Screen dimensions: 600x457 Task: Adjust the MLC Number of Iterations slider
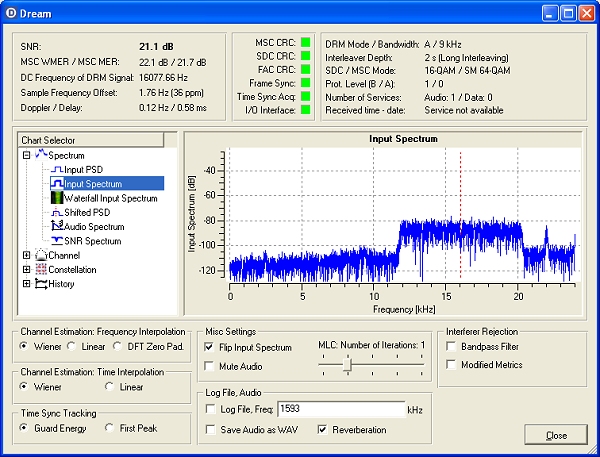click(346, 366)
